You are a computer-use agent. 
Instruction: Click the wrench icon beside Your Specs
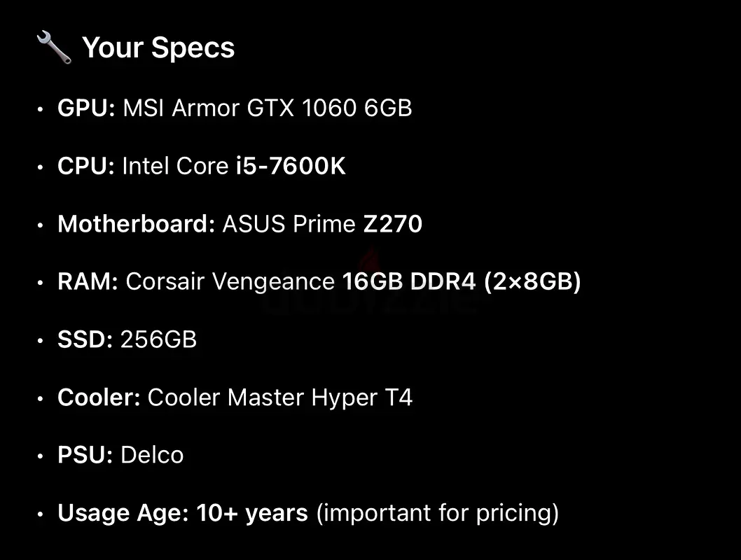54,48
